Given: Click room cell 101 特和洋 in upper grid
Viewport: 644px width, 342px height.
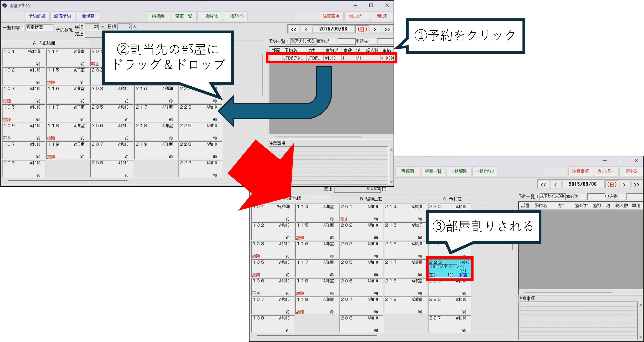Looking at the screenshot, I should click(24, 57).
